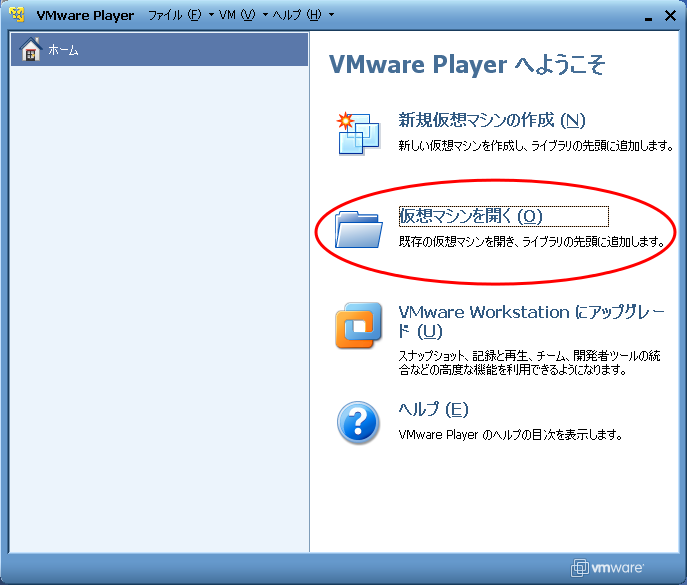Click the 仮想マシンを開く (O) link
Screen dimensions: 687x585
click(471, 216)
